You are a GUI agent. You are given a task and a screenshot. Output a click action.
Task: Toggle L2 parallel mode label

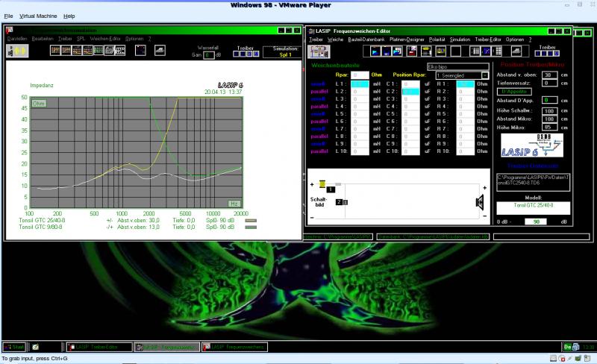click(x=319, y=90)
